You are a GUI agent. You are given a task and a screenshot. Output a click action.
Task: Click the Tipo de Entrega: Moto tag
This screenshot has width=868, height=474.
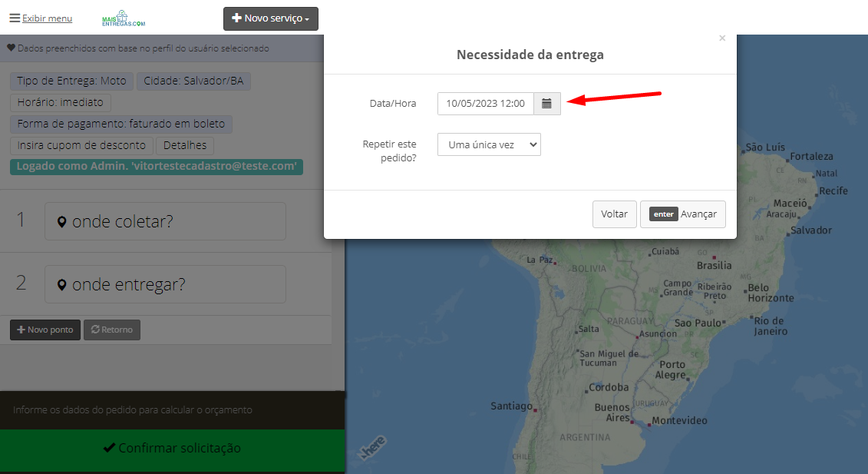(71, 81)
